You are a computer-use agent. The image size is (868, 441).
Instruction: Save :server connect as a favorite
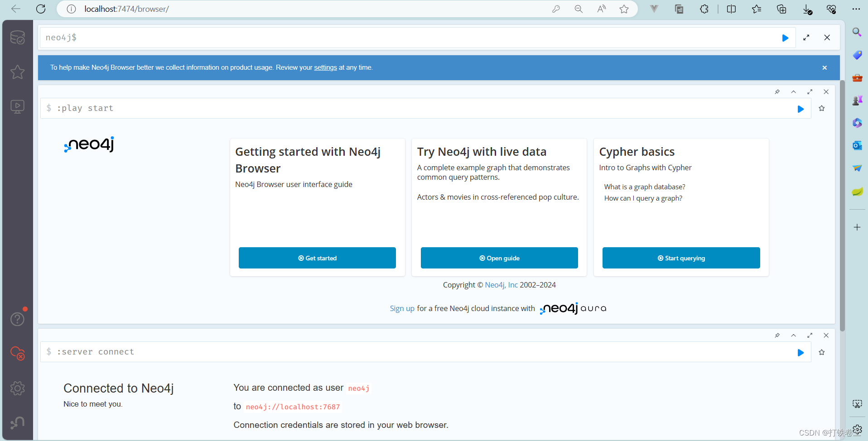pyautogui.click(x=822, y=352)
